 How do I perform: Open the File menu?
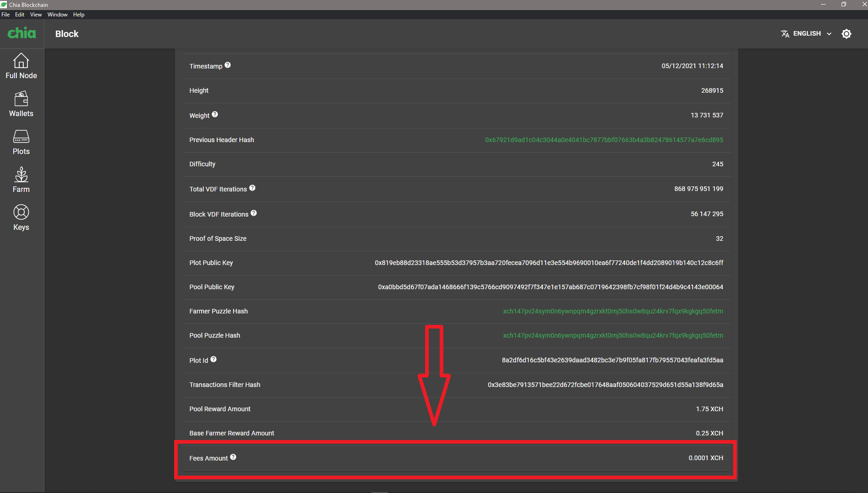[x=5, y=15]
